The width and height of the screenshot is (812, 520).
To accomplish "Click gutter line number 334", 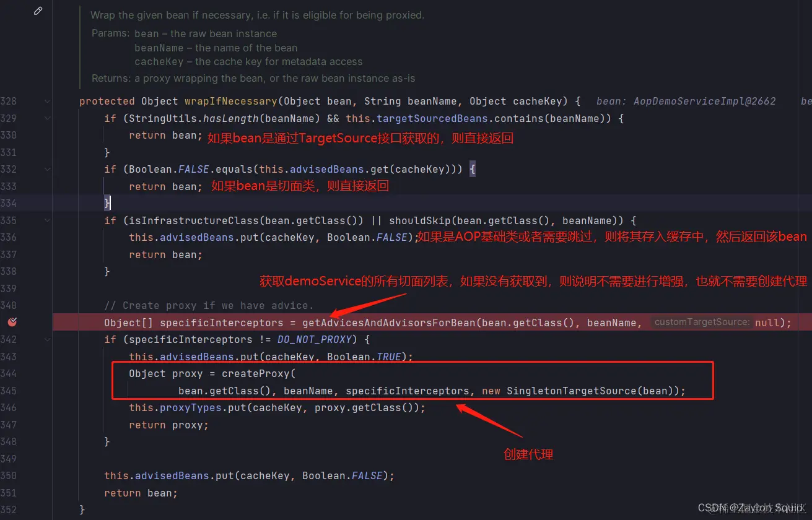I will (9, 203).
